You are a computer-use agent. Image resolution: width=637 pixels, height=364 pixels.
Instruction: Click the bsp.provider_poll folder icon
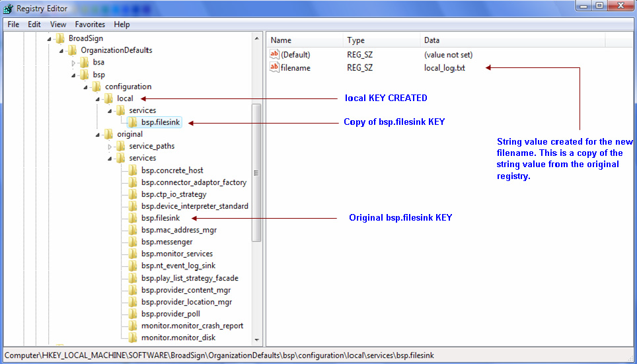pyautogui.click(x=133, y=314)
